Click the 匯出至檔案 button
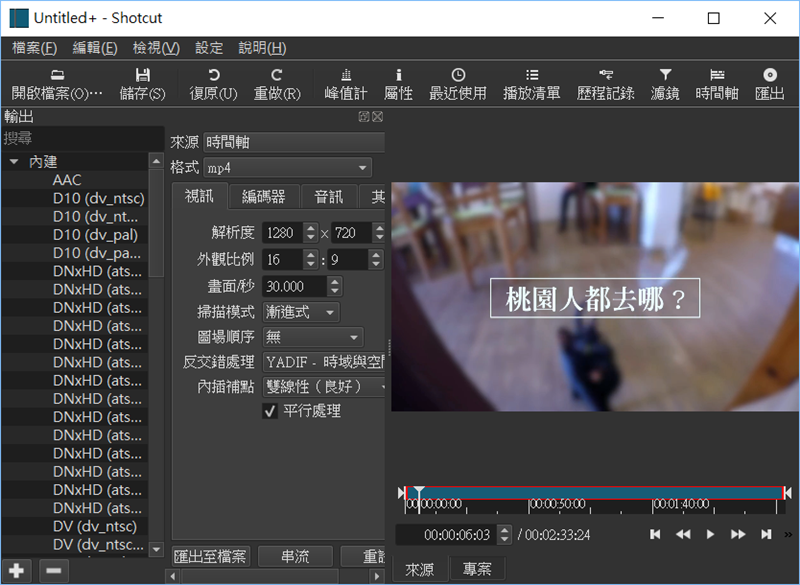Viewport: 800px width, 585px height. pyautogui.click(x=211, y=556)
